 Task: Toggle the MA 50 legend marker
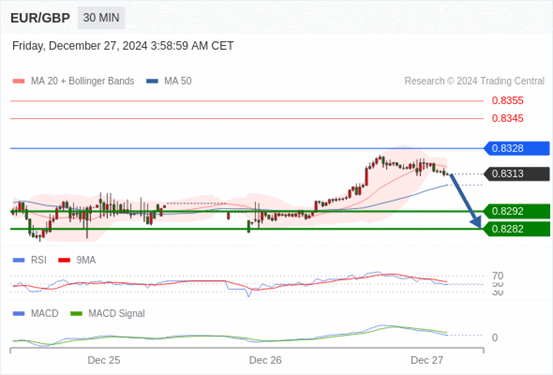pos(152,81)
